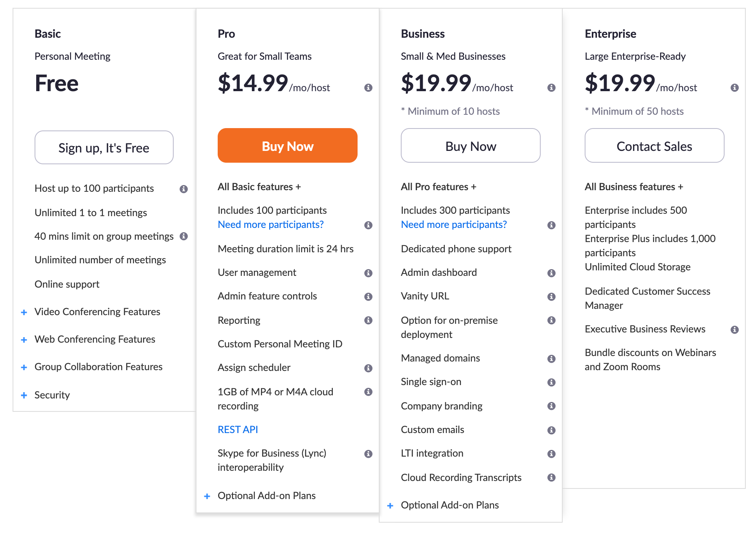Click info icon beside Pro $14.99 price
This screenshot has width=756, height=536.
pos(368,88)
